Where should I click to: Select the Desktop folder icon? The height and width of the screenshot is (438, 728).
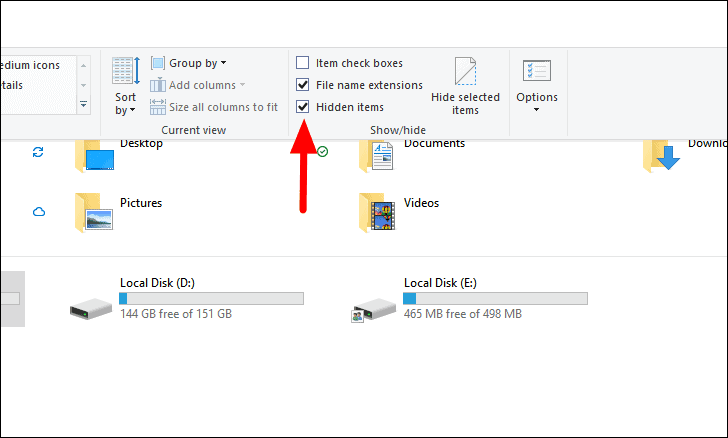pyautogui.click(x=95, y=157)
